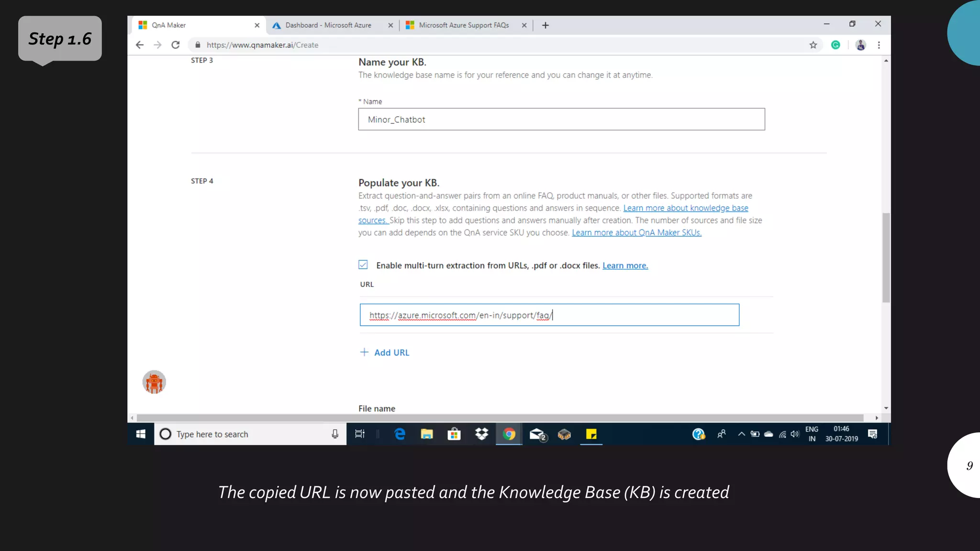The width and height of the screenshot is (980, 551).
Task: Click the taskbar search box
Action: 250,434
